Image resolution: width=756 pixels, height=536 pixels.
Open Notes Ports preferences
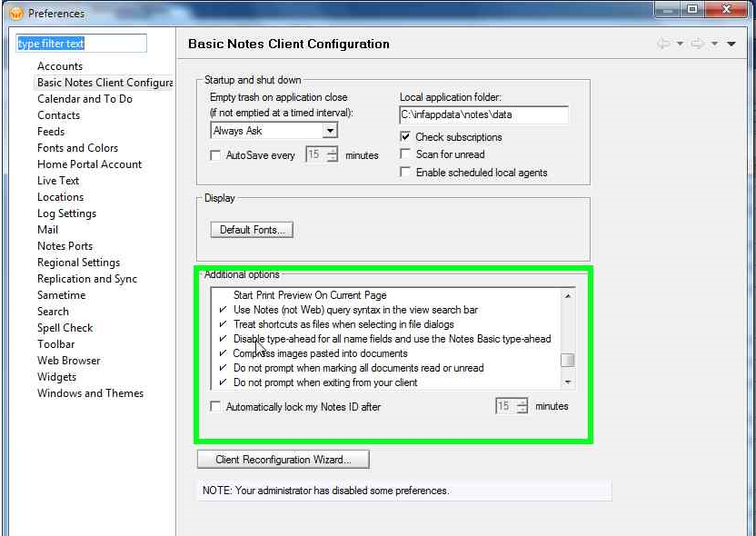[x=65, y=246]
